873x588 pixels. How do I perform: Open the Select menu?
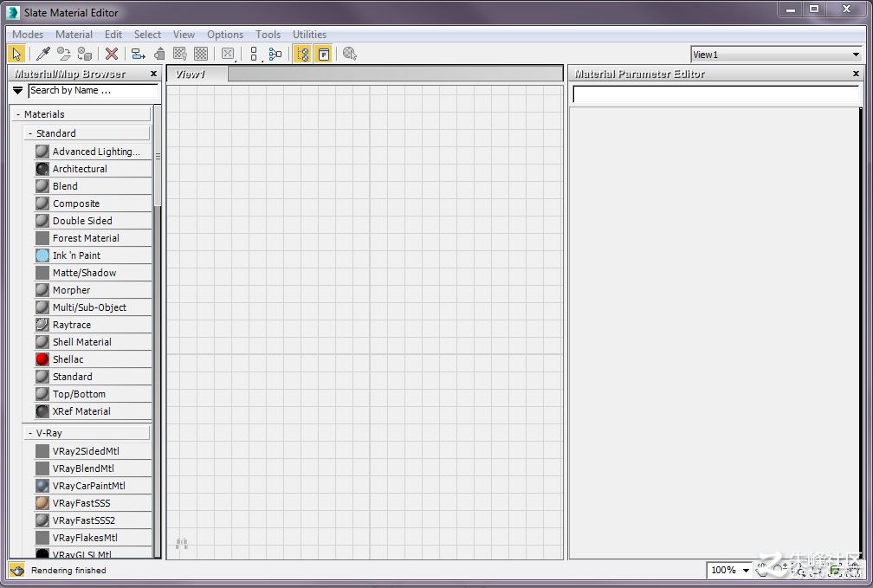click(147, 35)
